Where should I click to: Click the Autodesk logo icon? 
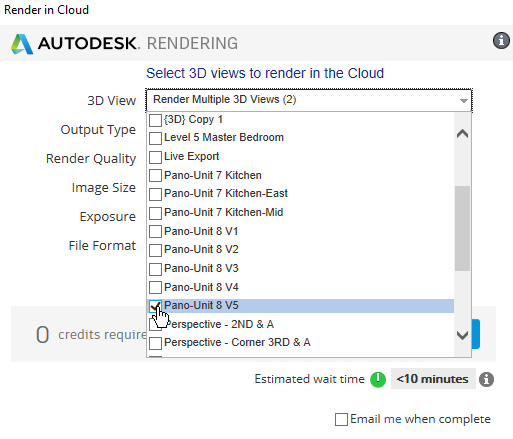click(x=22, y=44)
